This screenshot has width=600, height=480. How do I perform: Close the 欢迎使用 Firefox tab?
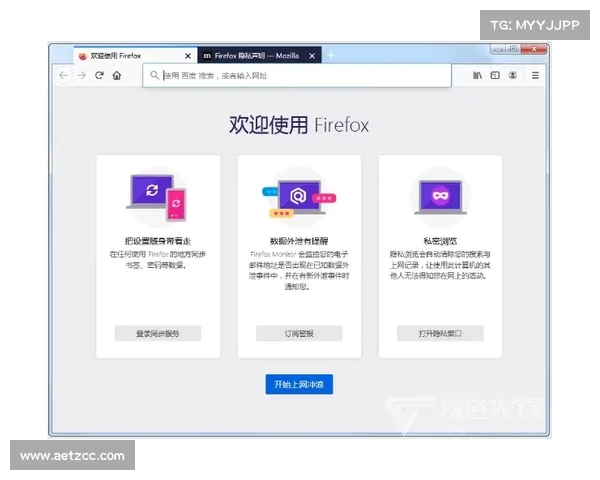point(188,56)
